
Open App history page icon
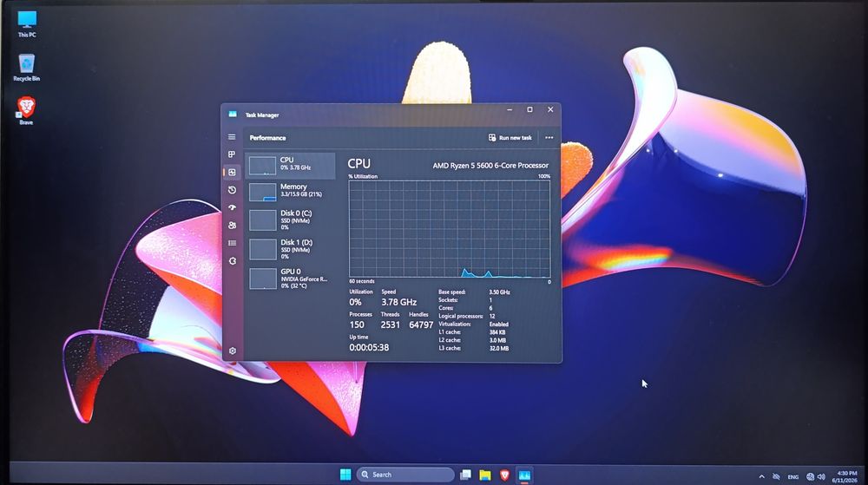coord(232,190)
